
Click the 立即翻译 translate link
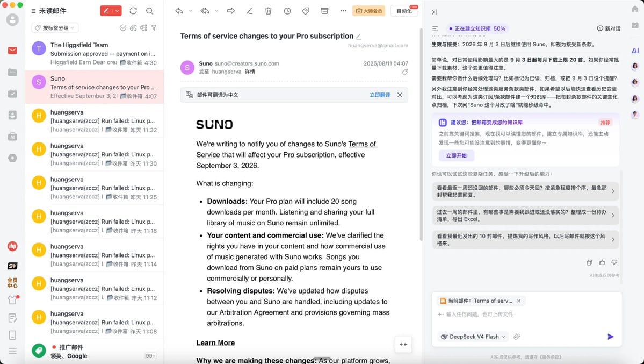click(x=380, y=95)
